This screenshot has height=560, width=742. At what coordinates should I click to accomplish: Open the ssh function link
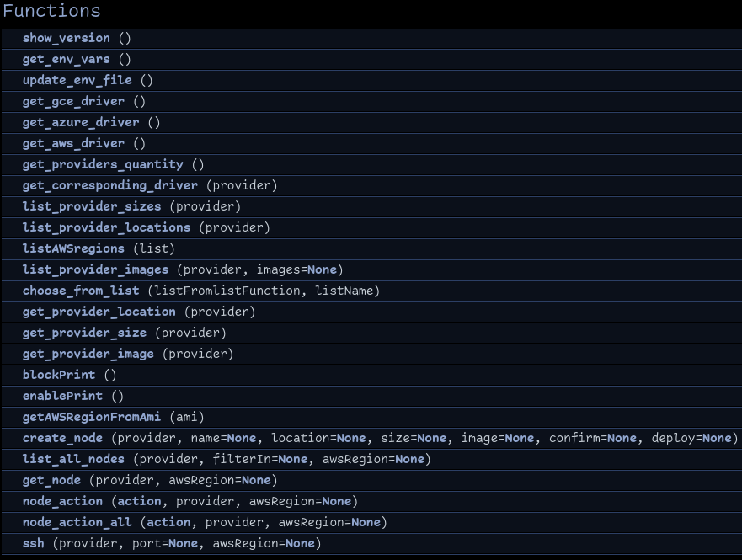click(x=34, y=543)
